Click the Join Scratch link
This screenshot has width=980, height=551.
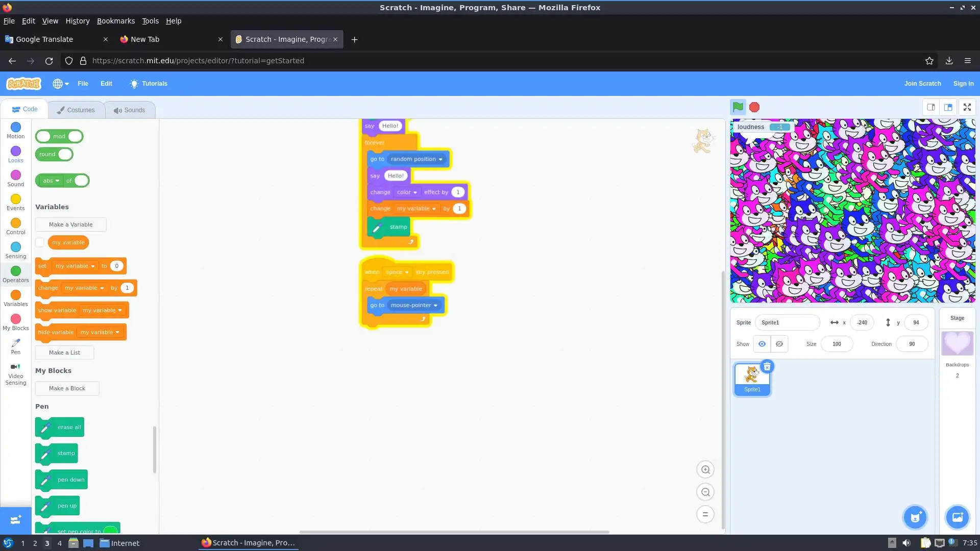pos(922,84)
